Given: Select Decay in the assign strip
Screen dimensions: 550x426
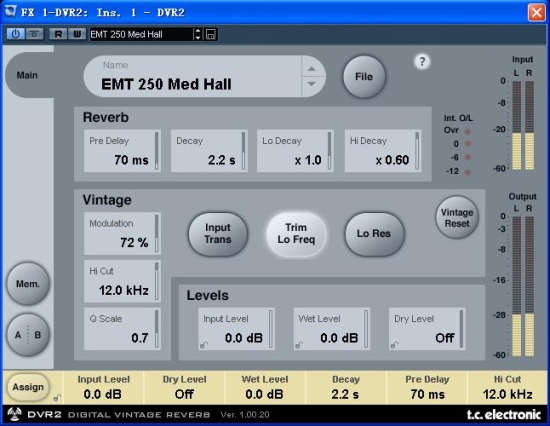Looking at the screenshot, I should (x=346, y=387).
